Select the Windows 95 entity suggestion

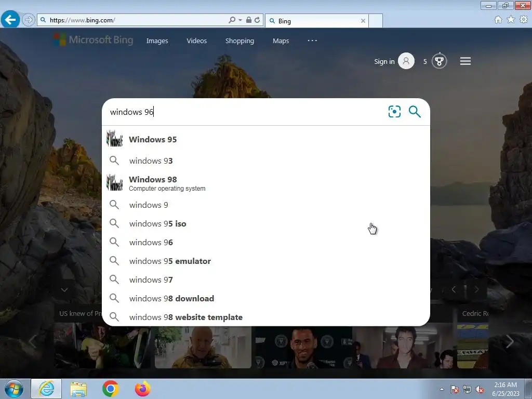pos(266,139)
